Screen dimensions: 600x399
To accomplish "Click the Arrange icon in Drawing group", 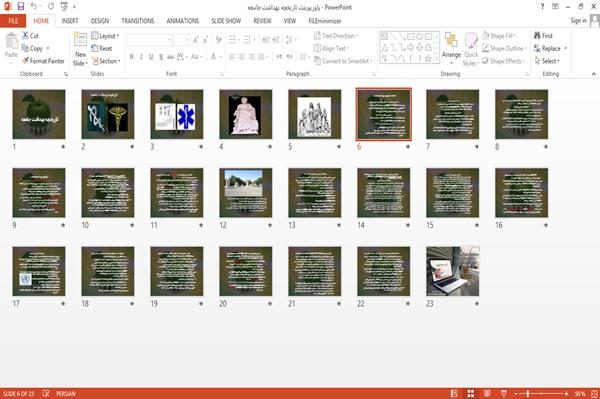I will [451, 41].
